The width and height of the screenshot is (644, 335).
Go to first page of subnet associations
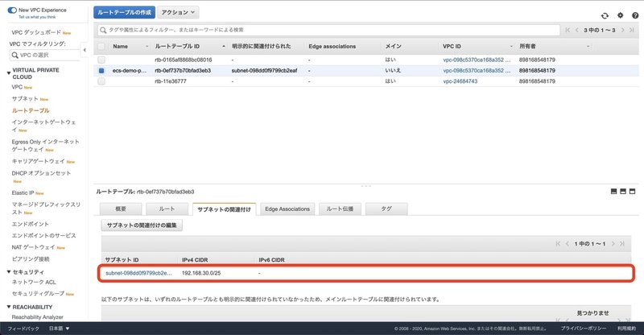pyautogui.click(x=558, y=244)
